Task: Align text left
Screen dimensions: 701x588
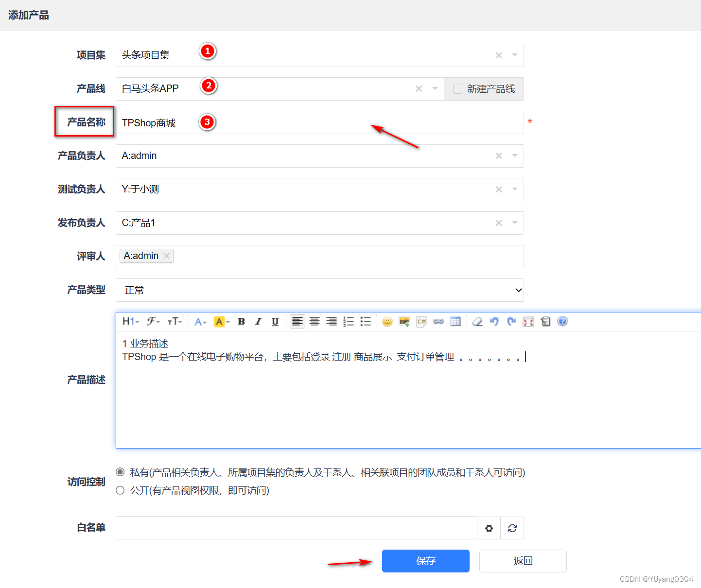Action: 298,321
